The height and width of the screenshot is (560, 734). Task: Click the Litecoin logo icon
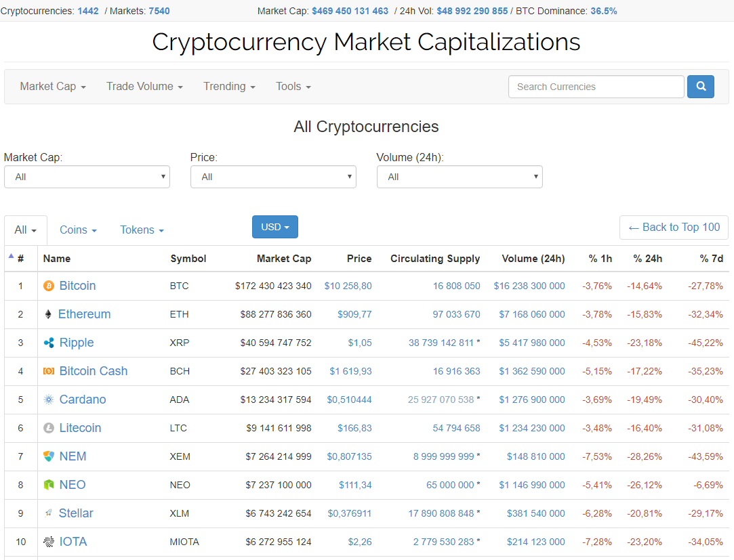tap(48, 428)
